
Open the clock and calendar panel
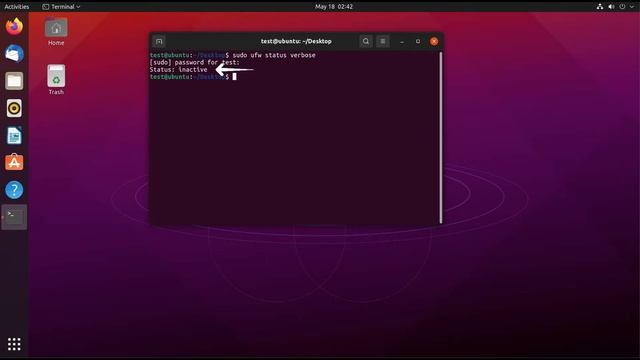tap(334, 7)
